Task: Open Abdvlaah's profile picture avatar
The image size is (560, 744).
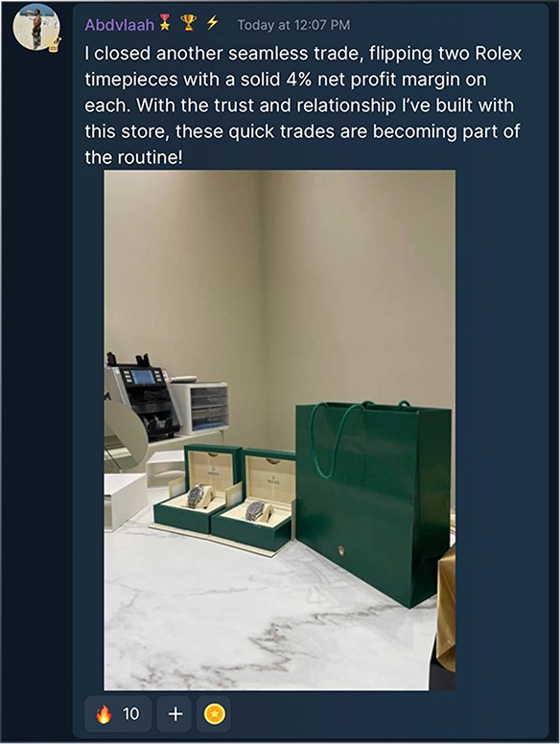Action: (36, 28)
